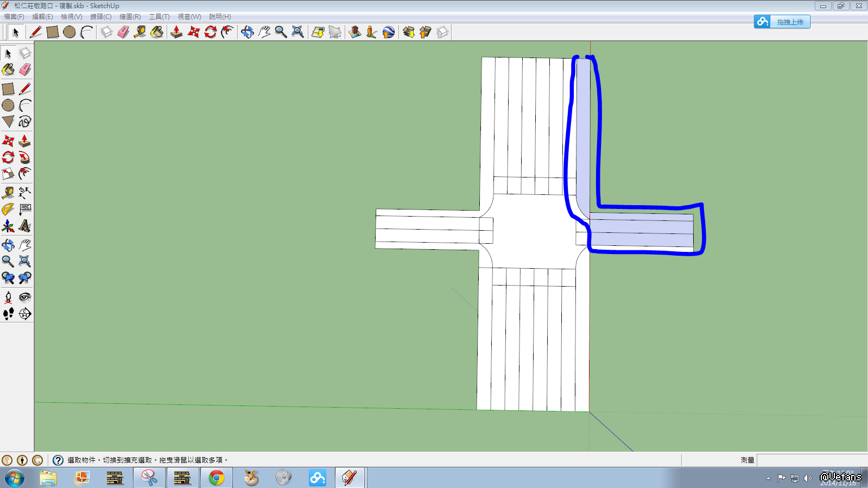
Task: Click Preview in Google Earth icon
Action: click(x=389, y=32)
